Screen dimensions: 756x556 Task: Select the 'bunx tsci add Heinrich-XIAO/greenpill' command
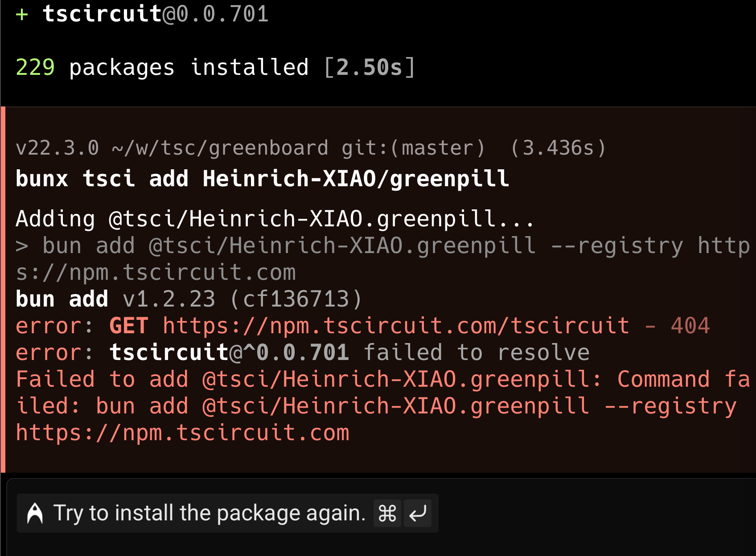(x=262, y=179)
